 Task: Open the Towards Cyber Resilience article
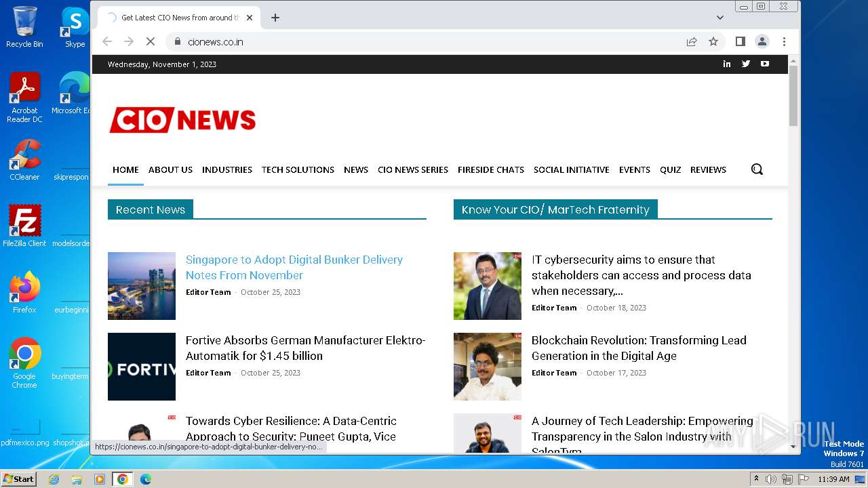coord(292,428)
